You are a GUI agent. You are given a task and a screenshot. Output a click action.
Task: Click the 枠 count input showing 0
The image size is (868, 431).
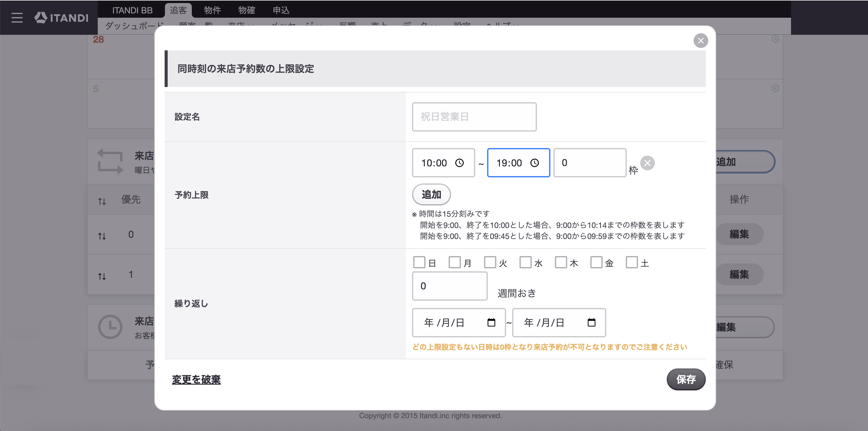pos(590,163)
